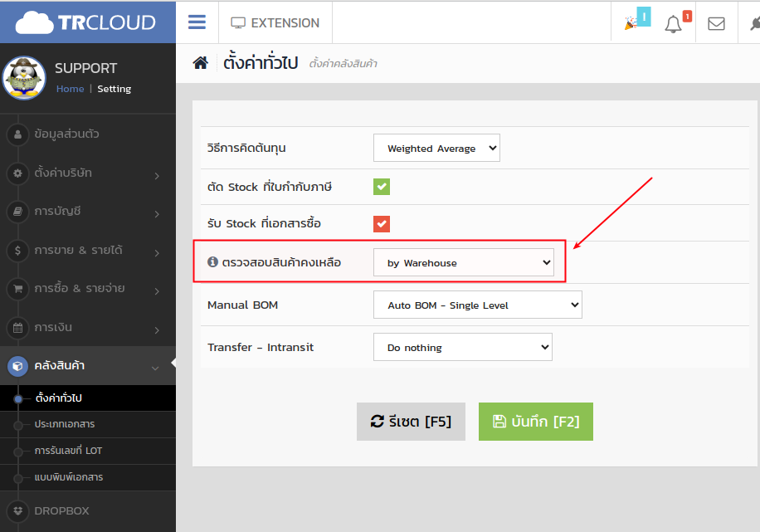This screenshot has width=760, height=532.
Task: Click info icon beside ตรวจสอบสินค้าคงเหลือ
Action: click(212, 261)
